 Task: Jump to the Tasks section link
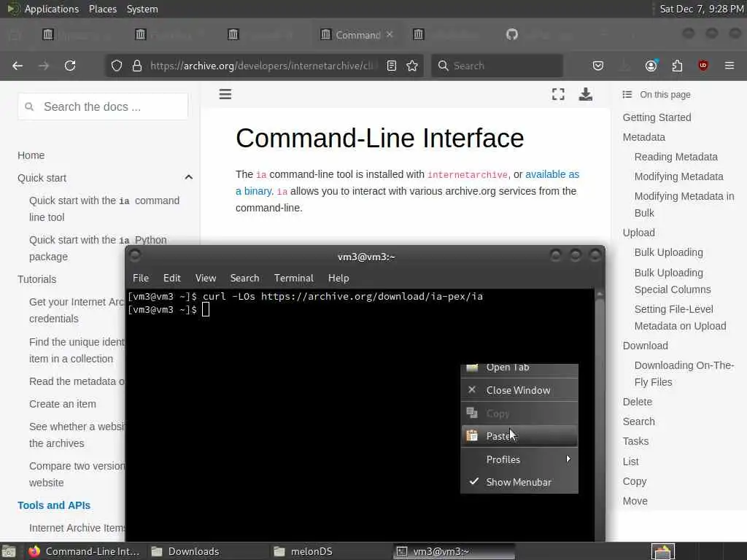635,441
